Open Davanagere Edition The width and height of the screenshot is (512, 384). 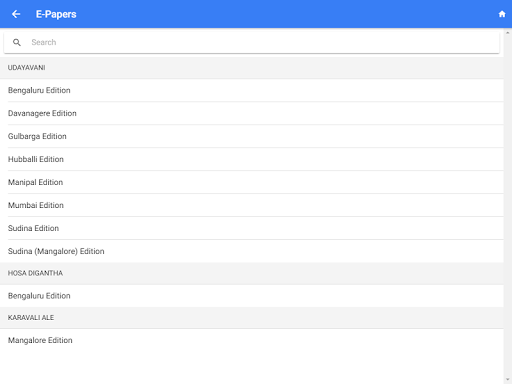click(252, 113)
